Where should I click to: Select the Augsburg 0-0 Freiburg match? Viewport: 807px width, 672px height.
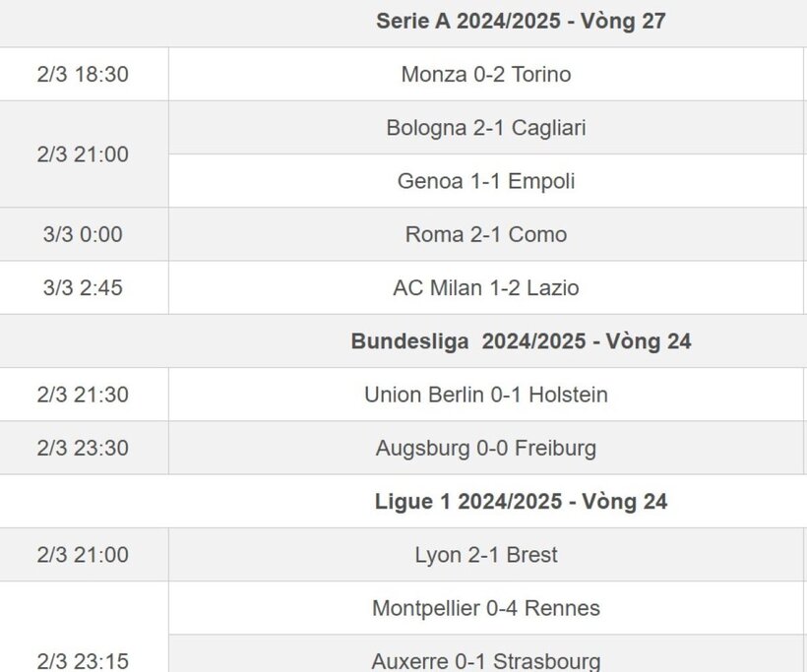pyautogui.click(x=486, y=449)
